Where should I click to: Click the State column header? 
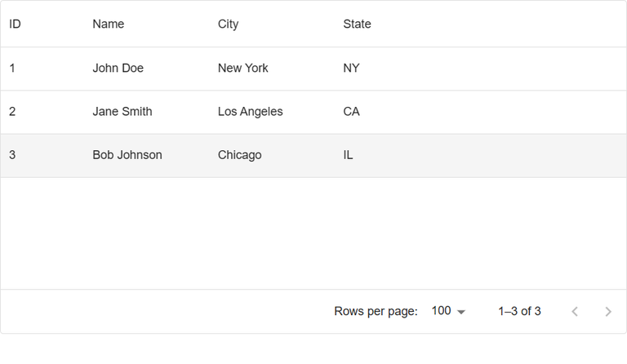(357, 24)
